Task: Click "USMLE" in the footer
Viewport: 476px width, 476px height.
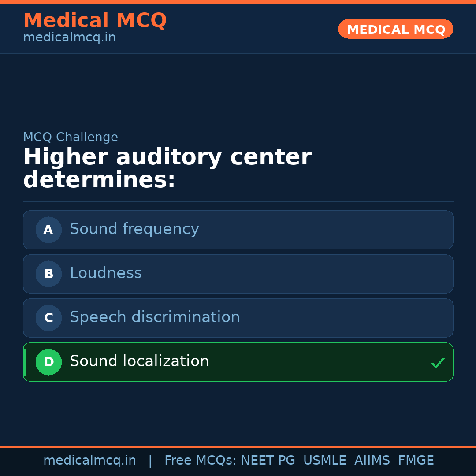Action: pos(324,461)
